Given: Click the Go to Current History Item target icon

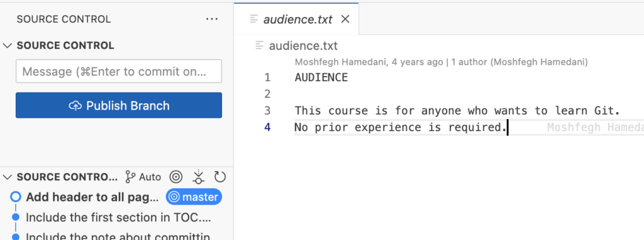Looking at the screenshot, I should tap(176, 177).
